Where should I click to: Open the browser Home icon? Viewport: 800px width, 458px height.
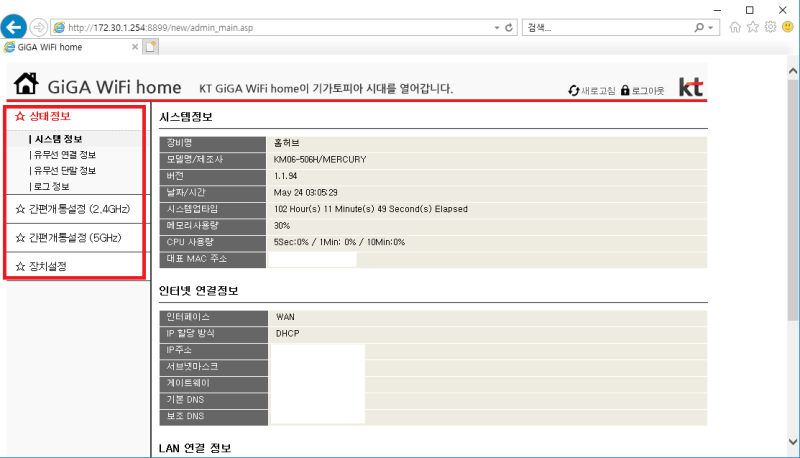[x=735, y=27]
